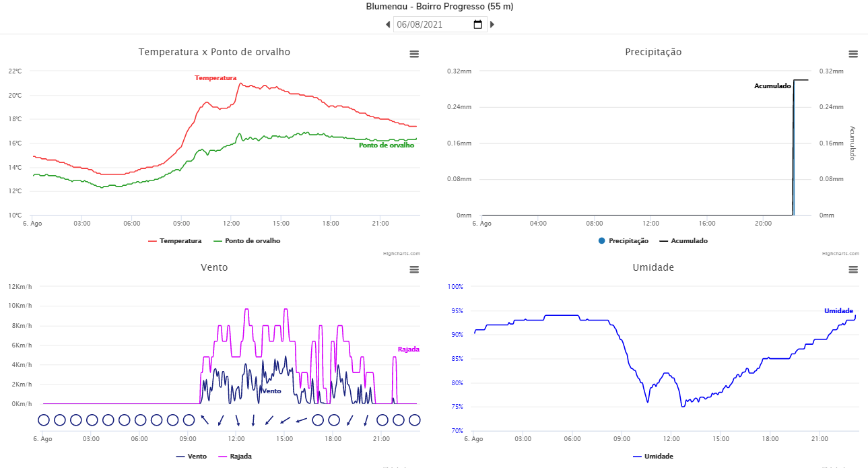Toggle the Temperatura series in legend
The height and width of the screenshot is (468, 868).
pos(174,240)
